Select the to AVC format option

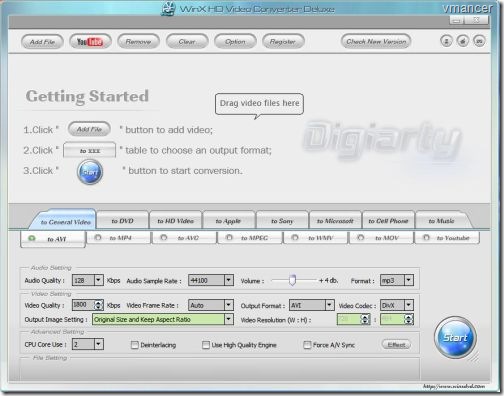click(x=184, y=238)
